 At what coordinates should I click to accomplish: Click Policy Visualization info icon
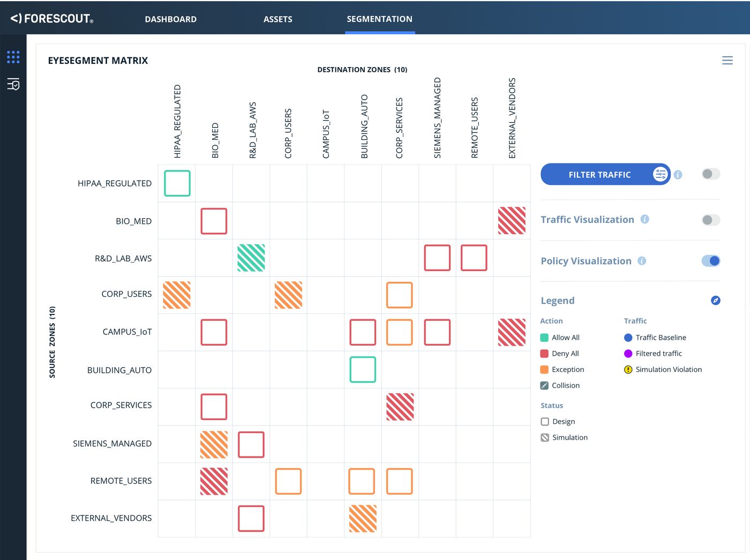pyautogui.click(x=642, y=261)
